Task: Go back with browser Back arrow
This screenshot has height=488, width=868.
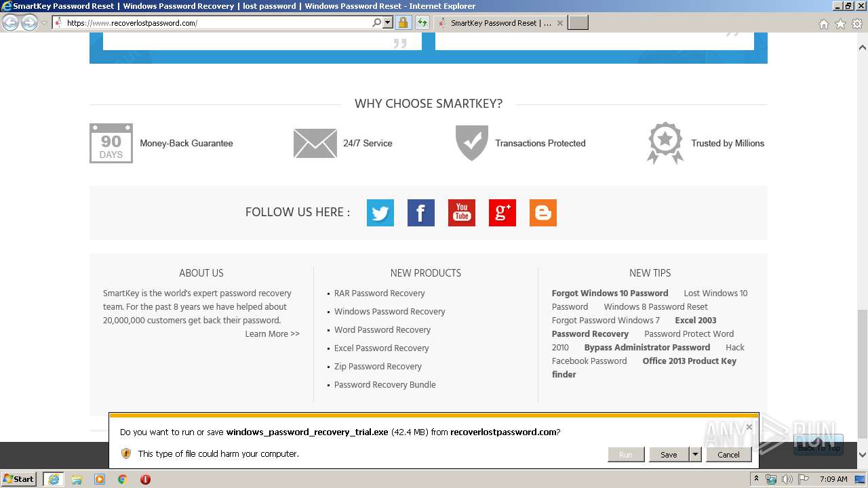Action: pyautogui.click(x=10, y=22)
